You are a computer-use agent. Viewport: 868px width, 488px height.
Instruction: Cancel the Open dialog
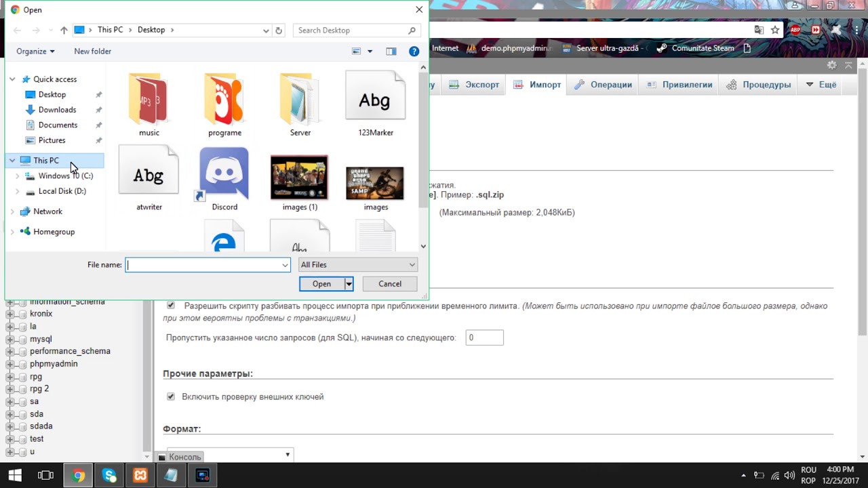(390, 284)
